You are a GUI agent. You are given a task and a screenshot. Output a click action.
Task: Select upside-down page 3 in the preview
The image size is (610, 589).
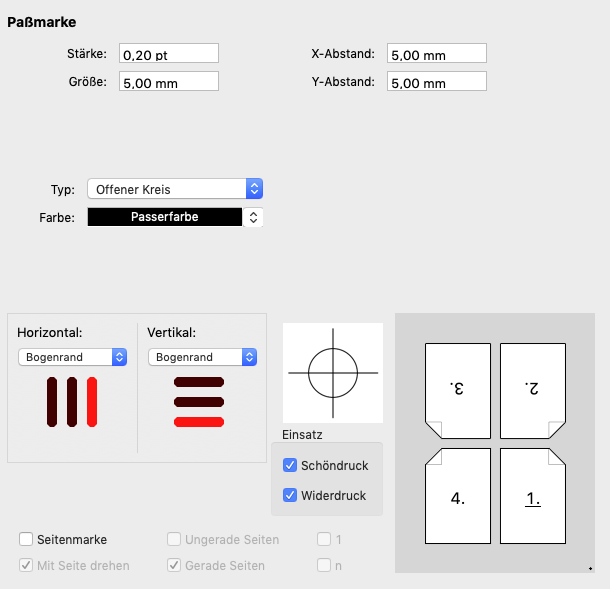tap(458, 391)
